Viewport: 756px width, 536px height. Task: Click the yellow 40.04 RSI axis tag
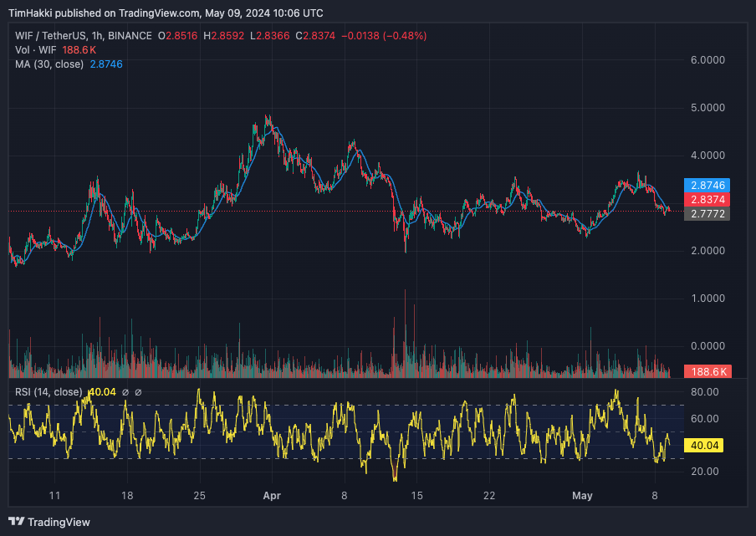707,446
